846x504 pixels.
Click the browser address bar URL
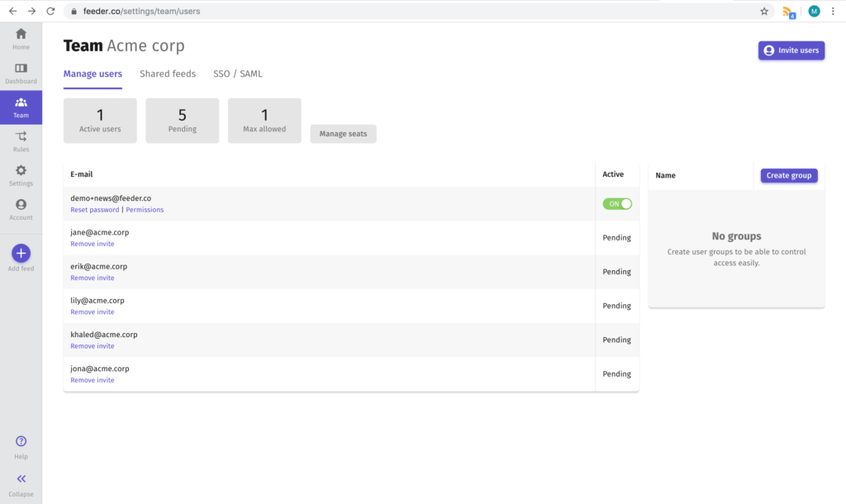pyautogui.click(x=141, y=11)
